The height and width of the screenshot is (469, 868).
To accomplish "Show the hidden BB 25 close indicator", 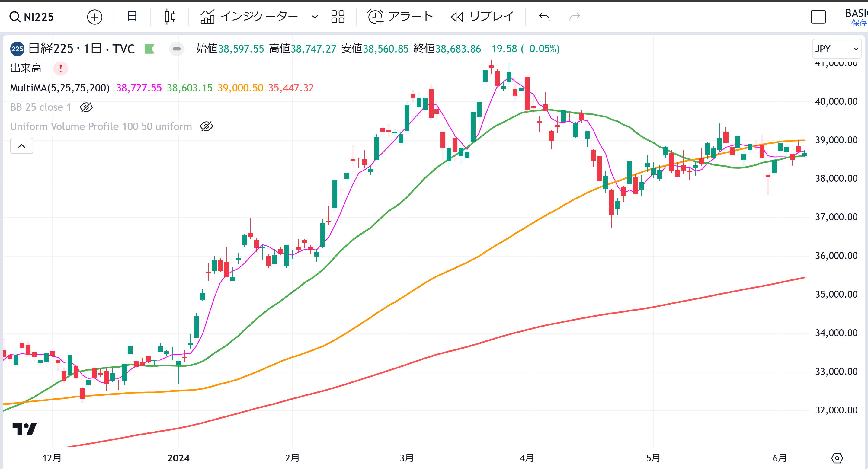I will coord(86,107).
